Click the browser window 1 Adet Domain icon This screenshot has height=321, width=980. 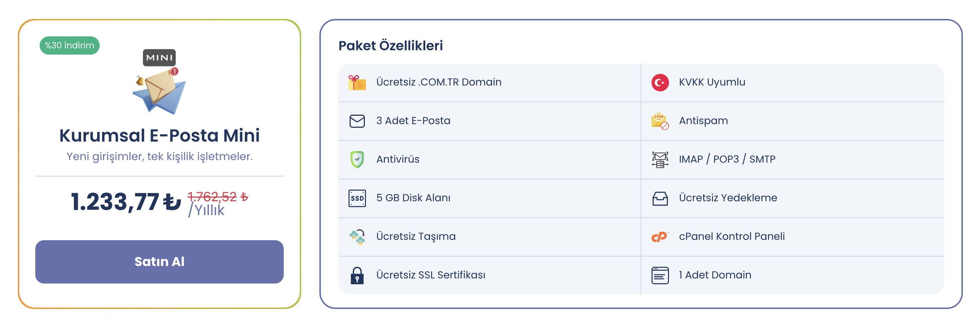click(x=660, y=275)
